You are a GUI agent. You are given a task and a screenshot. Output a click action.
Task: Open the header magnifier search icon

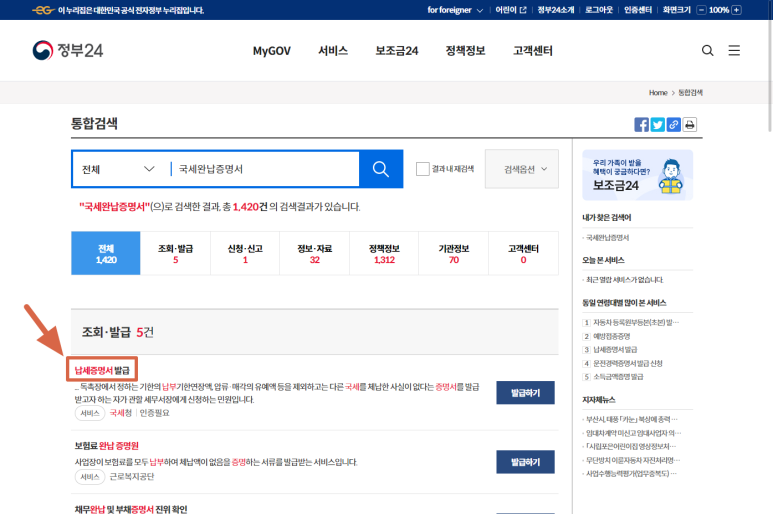point(707,50)
